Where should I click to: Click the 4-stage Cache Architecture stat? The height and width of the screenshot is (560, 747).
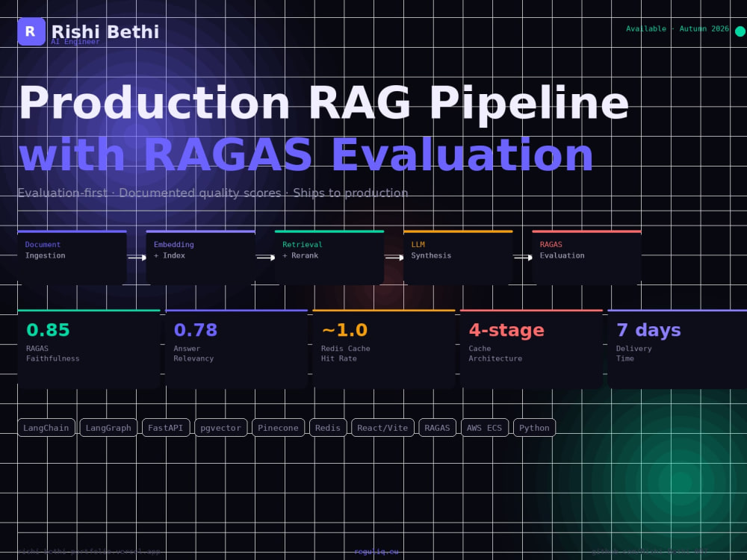click(x=532, y=349)
